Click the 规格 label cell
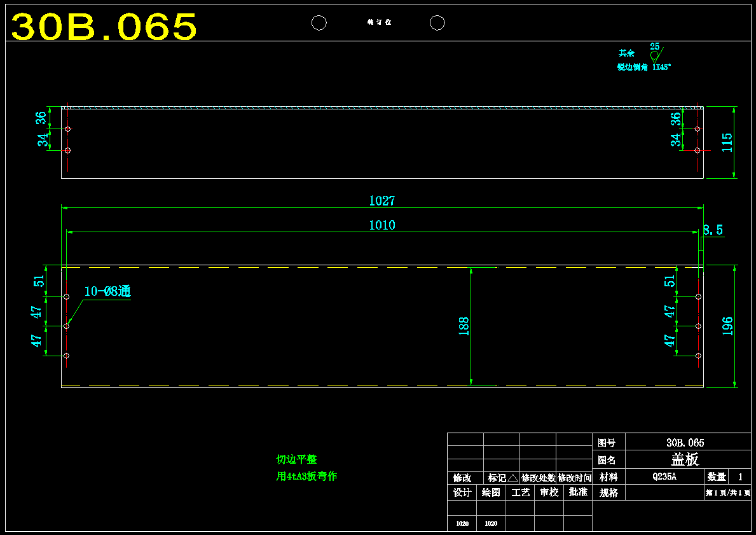The image size is (756, 535). (608, 492)
